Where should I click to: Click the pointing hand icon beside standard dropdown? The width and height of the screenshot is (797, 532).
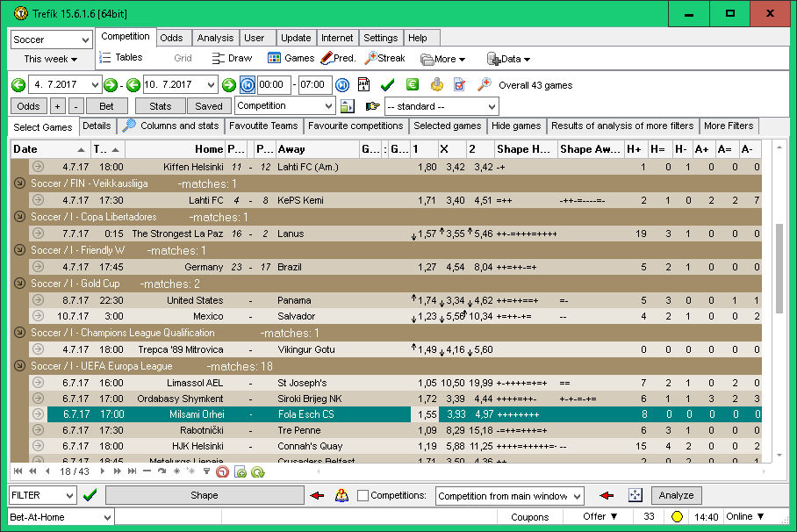(372, 106)
